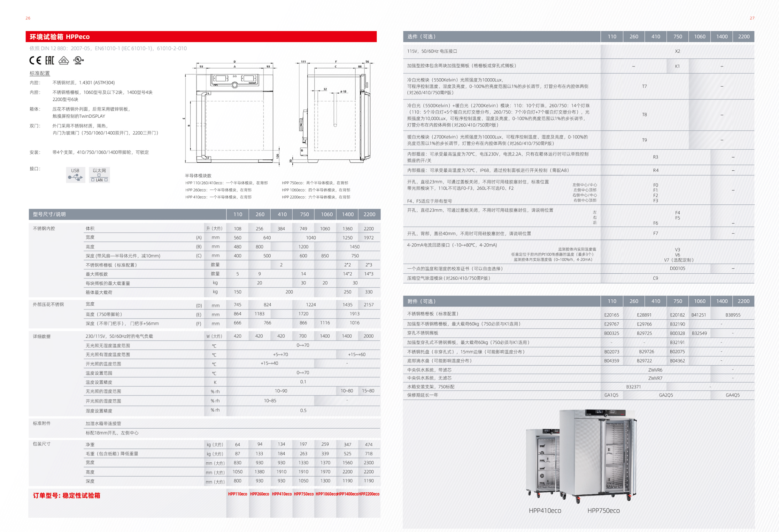Select accessory code B32549
The height and width of the screenshot is (532, 779).
coord(699,333)
